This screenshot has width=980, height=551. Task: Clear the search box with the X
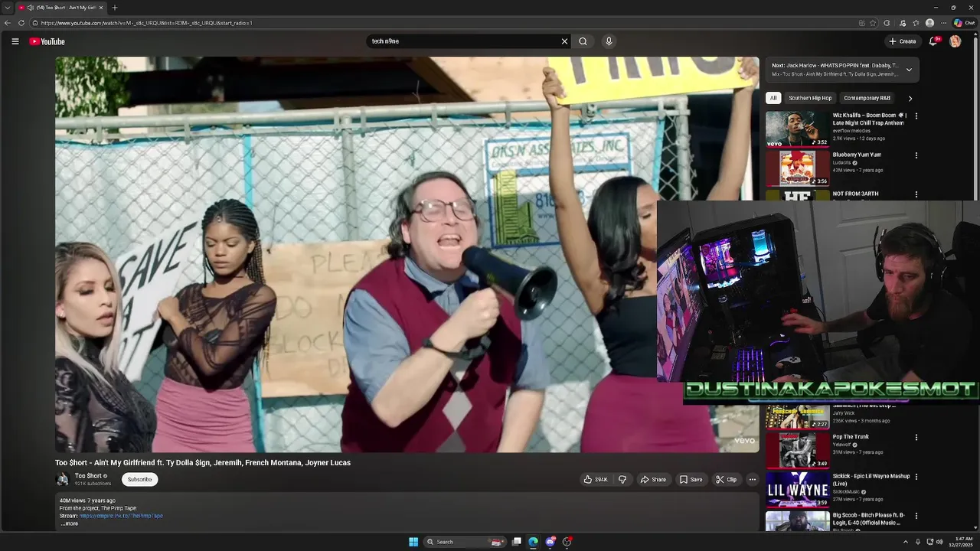click(564, 41)
